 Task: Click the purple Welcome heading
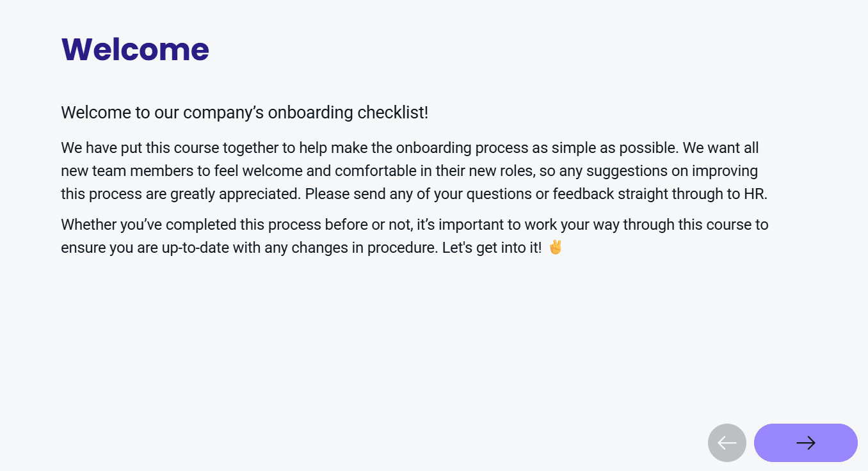(135, 49)
